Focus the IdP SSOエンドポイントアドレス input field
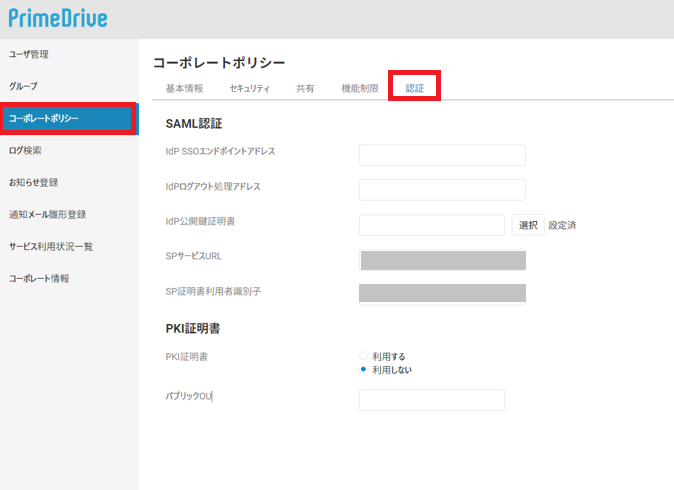This screenshot has height=490, width=674. 441,155
